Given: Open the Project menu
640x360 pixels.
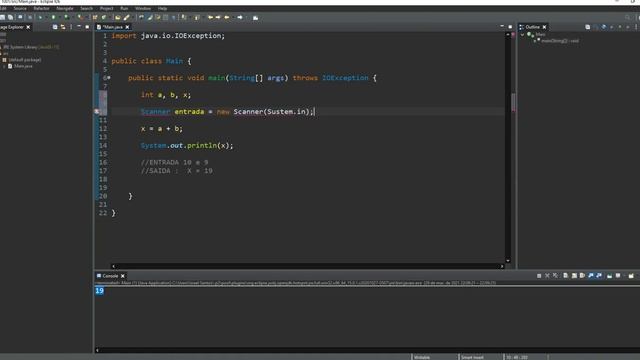Looking at the screenshot, I should point(107,8).
